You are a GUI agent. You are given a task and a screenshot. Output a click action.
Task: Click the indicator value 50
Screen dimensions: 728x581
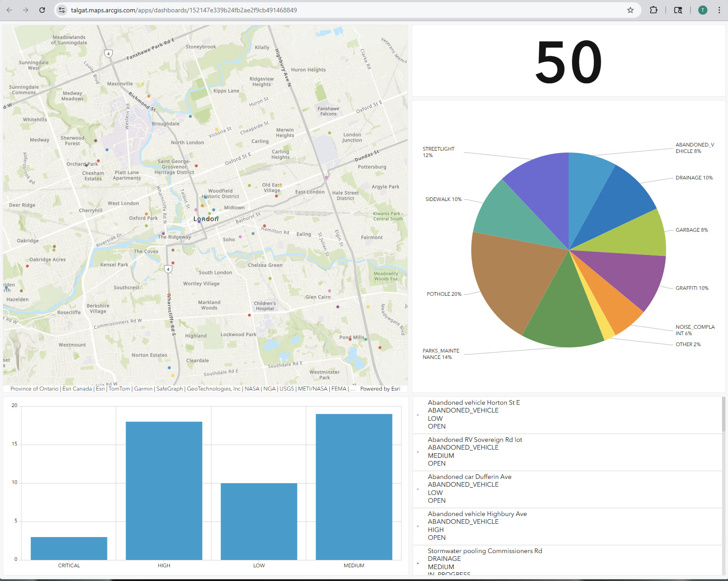(569, 62)
